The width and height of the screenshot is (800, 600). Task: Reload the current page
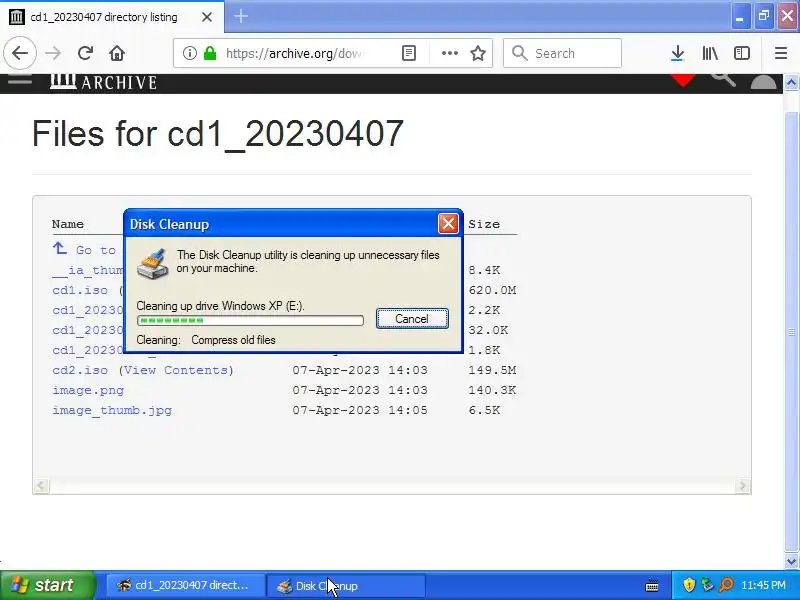[x=85, y=53]
